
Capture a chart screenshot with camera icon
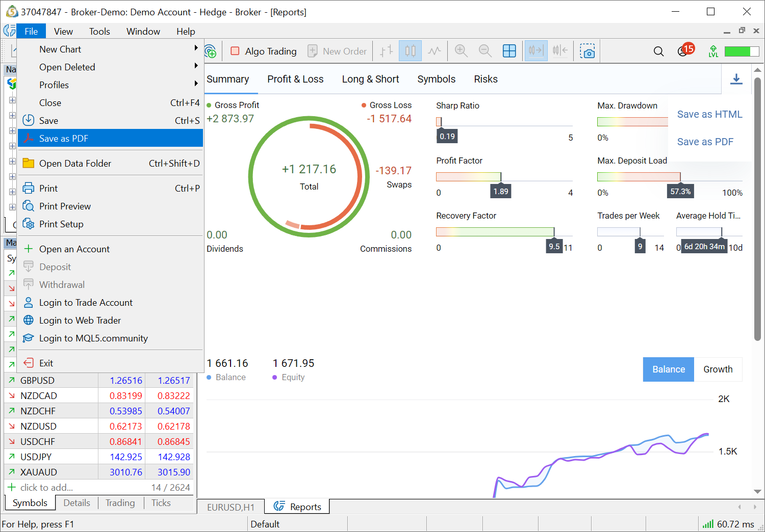(588, 51)
